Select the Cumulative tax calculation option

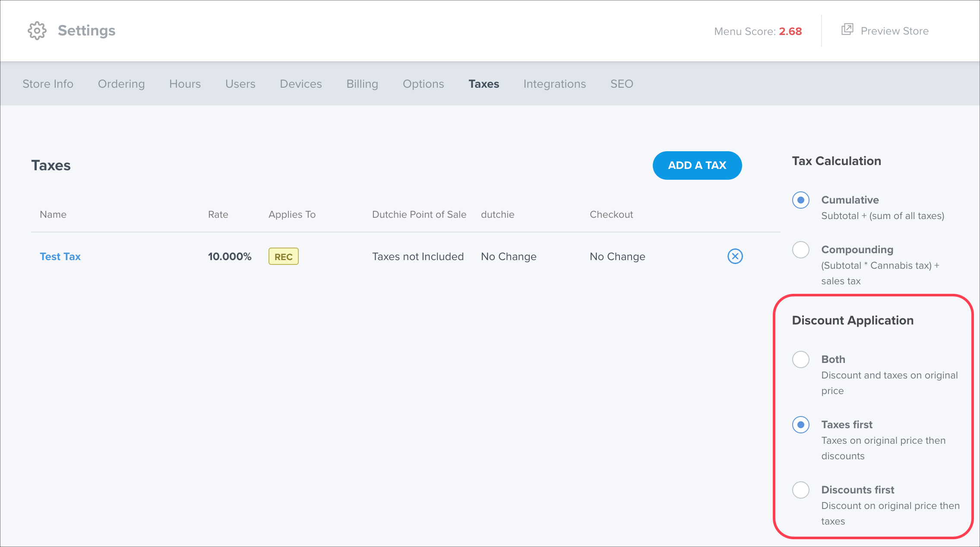(801, 200)
